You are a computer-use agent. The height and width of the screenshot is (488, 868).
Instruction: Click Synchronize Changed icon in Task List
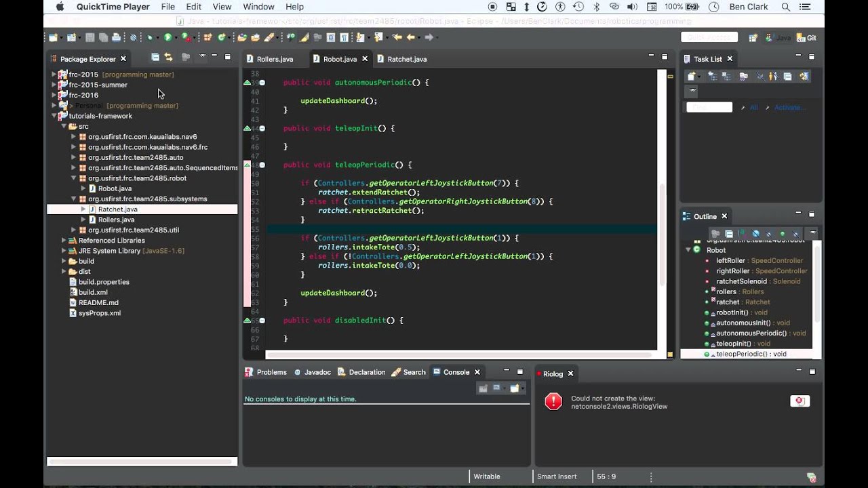pos(804,76)
